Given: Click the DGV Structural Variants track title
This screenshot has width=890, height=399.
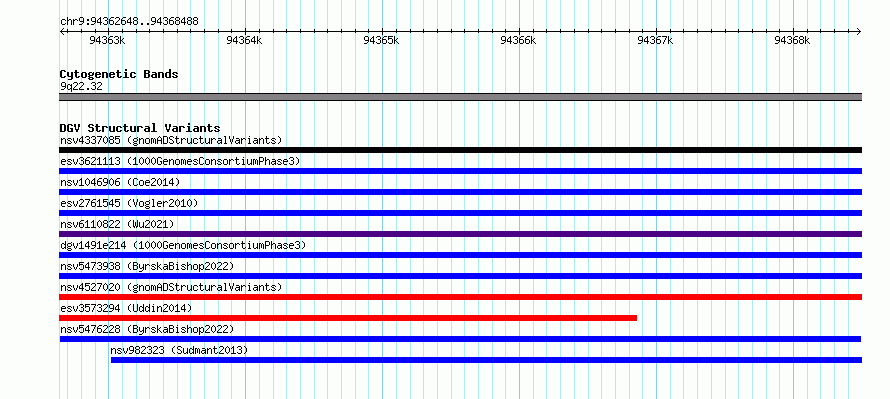Looking at the screenshot, I should (140, 128).
